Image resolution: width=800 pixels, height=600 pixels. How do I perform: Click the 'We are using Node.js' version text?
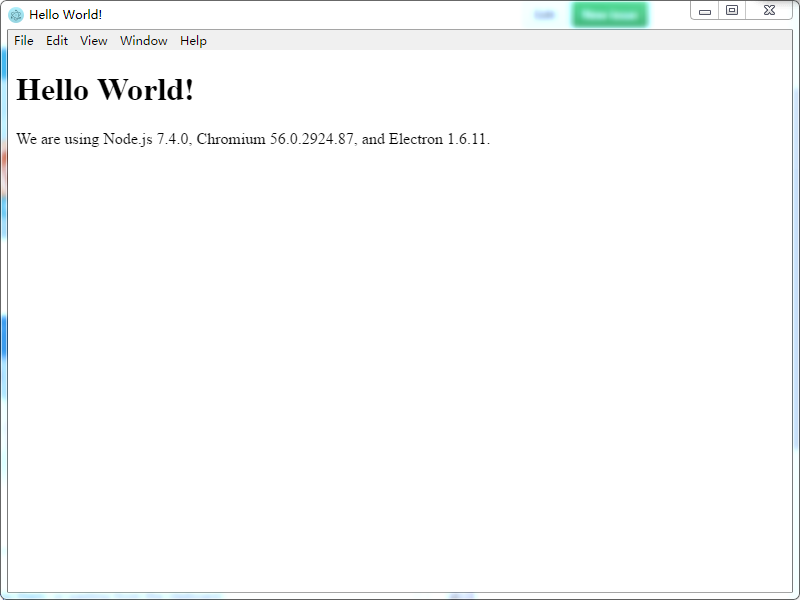253,139
